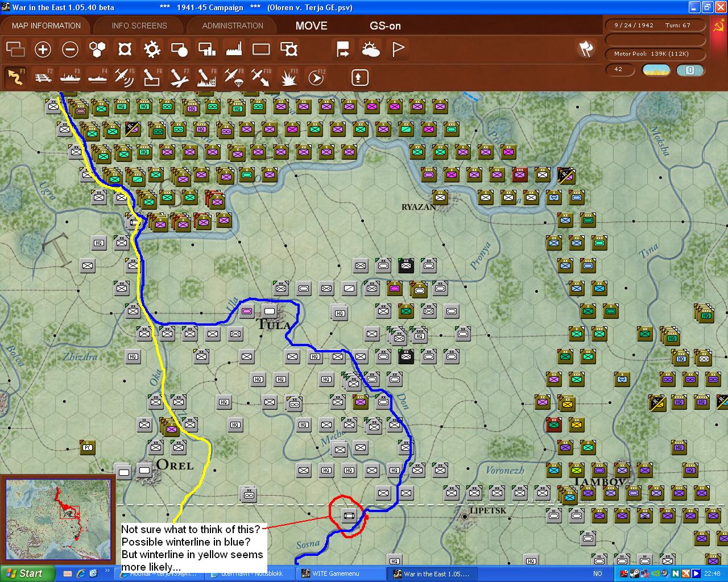Select the unit on Tula city hex
Viewport: 728px width, 582px height.
click(270, 311)
